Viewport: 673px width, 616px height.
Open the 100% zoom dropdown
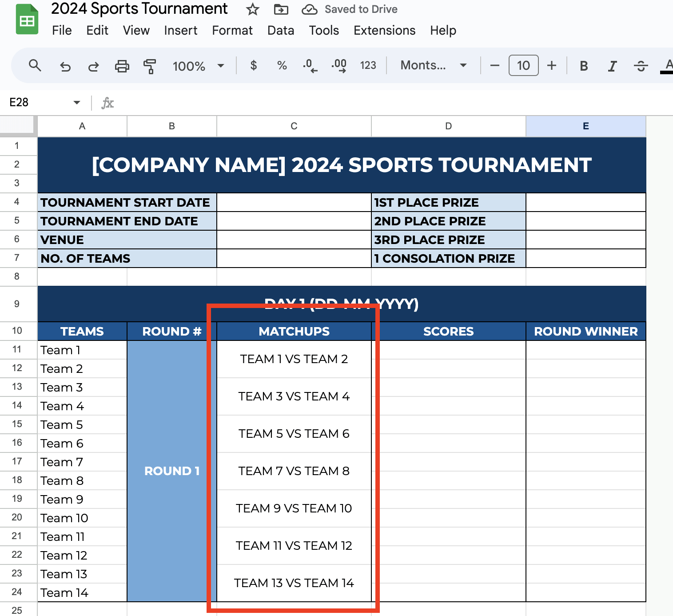point(198,66)
